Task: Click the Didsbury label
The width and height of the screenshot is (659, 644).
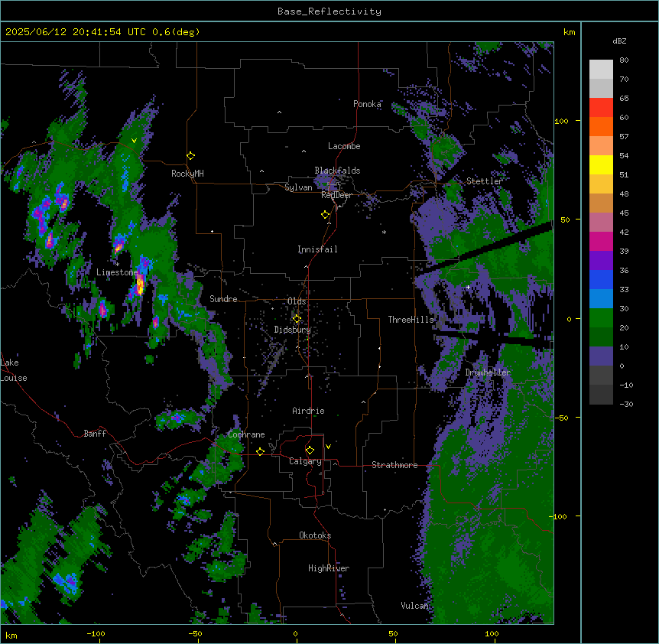Action: click(293, 330)
